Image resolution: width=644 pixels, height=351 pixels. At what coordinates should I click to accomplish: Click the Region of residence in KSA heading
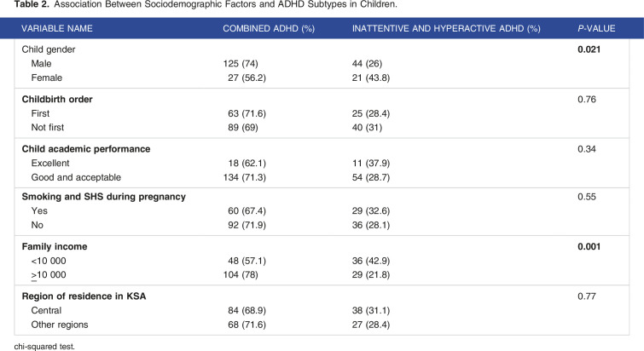[90, 297]
